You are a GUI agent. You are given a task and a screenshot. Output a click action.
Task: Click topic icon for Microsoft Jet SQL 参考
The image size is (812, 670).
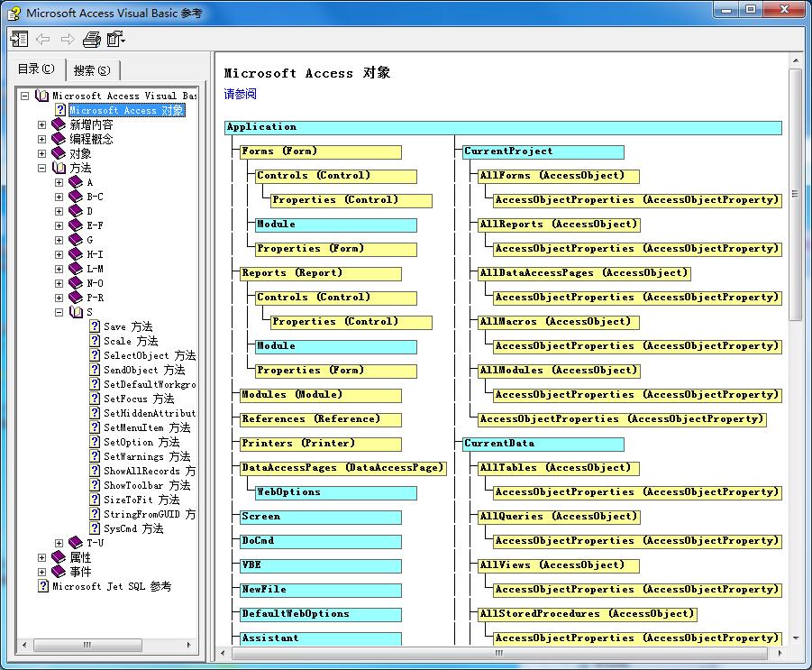point(43,586)
